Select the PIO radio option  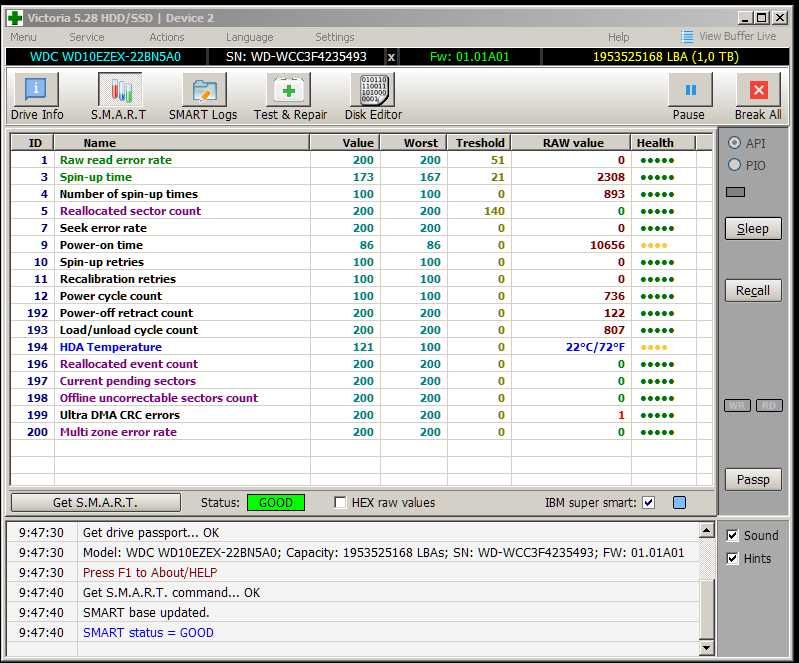pyautogui.click(x=734, y=165)
